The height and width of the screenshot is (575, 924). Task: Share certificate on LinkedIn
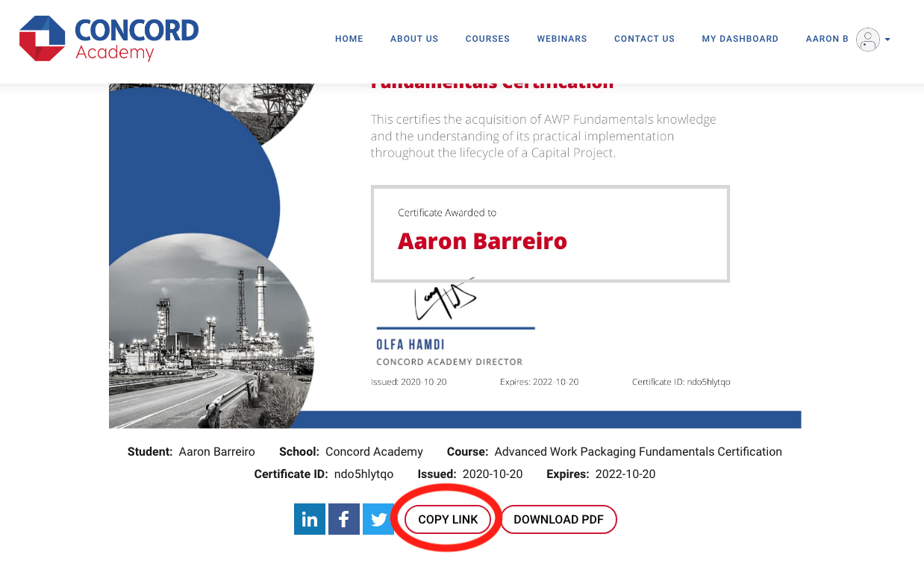click(x=310, y=519)
